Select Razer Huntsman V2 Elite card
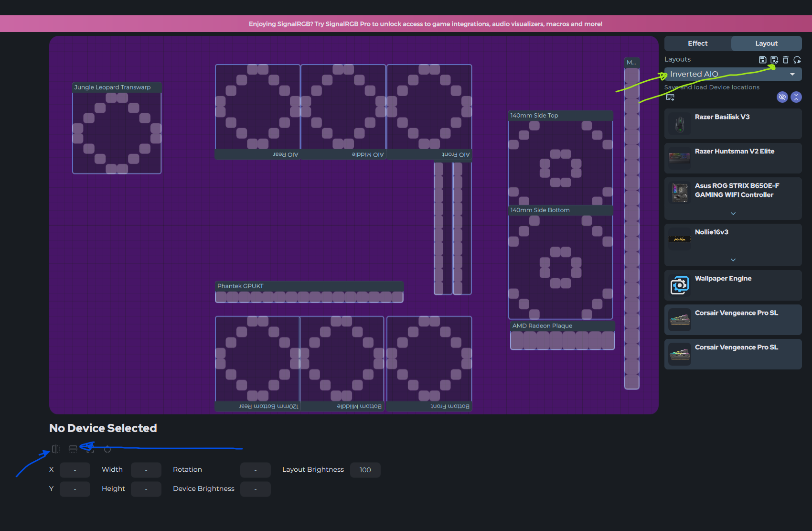 click(x=733, y=158)
